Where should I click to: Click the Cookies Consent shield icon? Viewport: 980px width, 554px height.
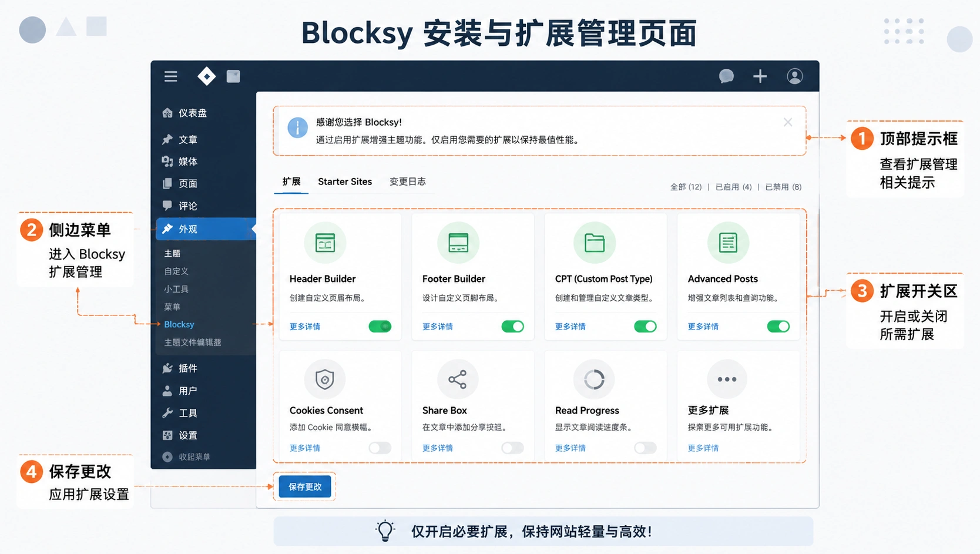pyautogui.click(x=325, y=380)
